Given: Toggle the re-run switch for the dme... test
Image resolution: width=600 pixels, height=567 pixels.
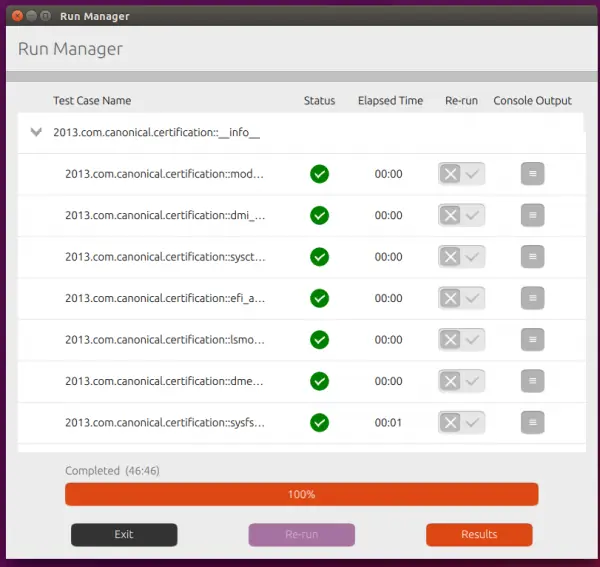Looking at the screenshot, I should point(461,381).
